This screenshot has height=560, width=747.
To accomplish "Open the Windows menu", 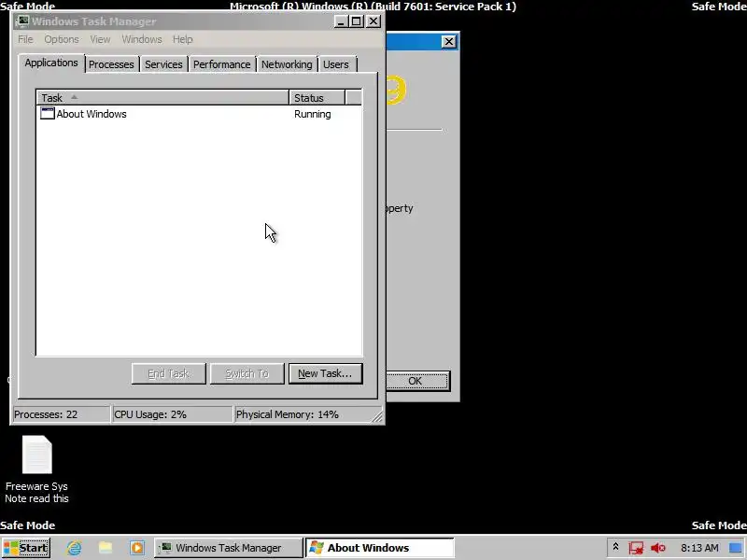I will [142, 39].
